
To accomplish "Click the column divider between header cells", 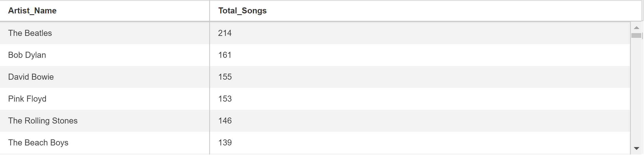I will pos(209,11).
